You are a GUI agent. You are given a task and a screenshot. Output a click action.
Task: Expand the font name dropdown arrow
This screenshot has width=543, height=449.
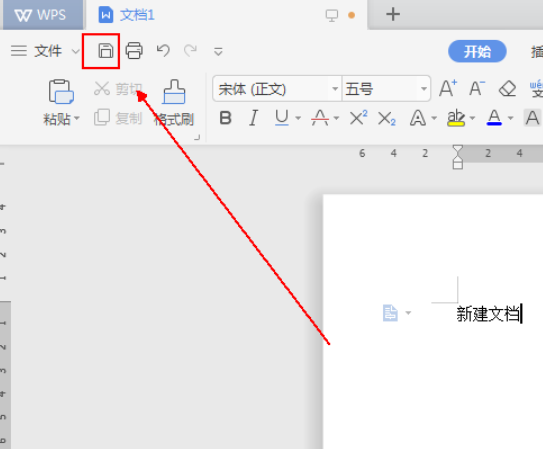click(x=335, y=89)
